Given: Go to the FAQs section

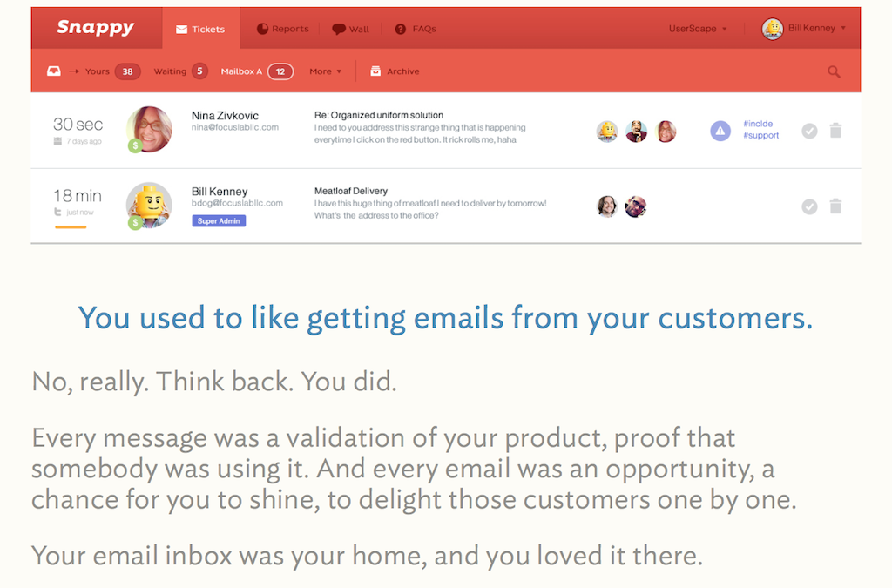Looking at the screenshot, I should coord(416,29).
